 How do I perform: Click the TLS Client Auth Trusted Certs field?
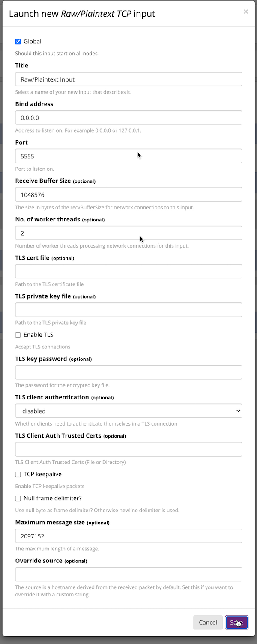pyautogui.click(x=128, y=449)
